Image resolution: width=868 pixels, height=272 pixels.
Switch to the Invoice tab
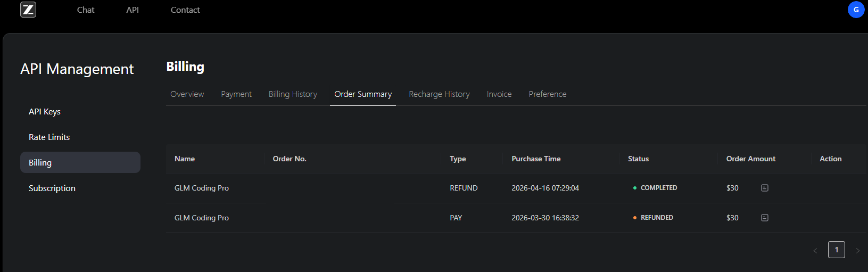499,94
